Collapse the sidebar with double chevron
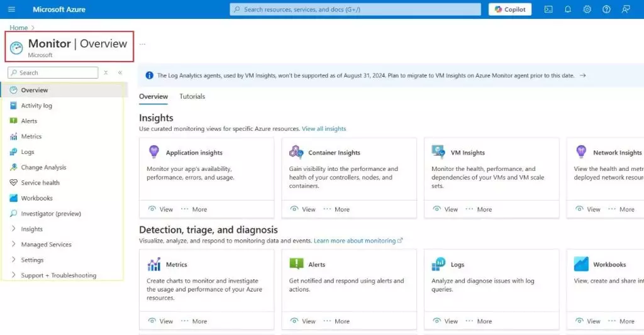The width and height of the screenshot is (644, 335). tap(120, 73)
